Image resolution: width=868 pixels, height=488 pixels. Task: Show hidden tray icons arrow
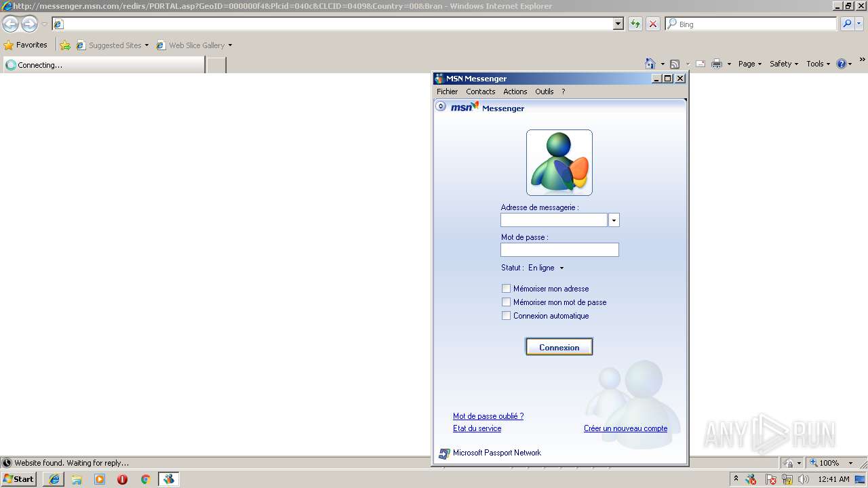point(736,479)
